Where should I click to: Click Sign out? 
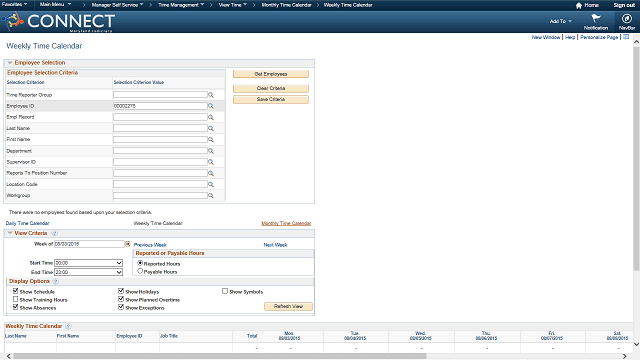coord(624,5)
